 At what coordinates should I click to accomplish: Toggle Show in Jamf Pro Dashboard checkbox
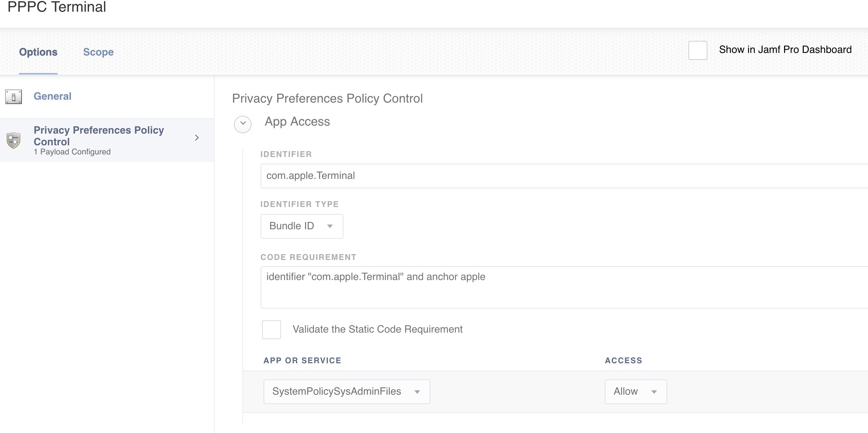[698, 50]
